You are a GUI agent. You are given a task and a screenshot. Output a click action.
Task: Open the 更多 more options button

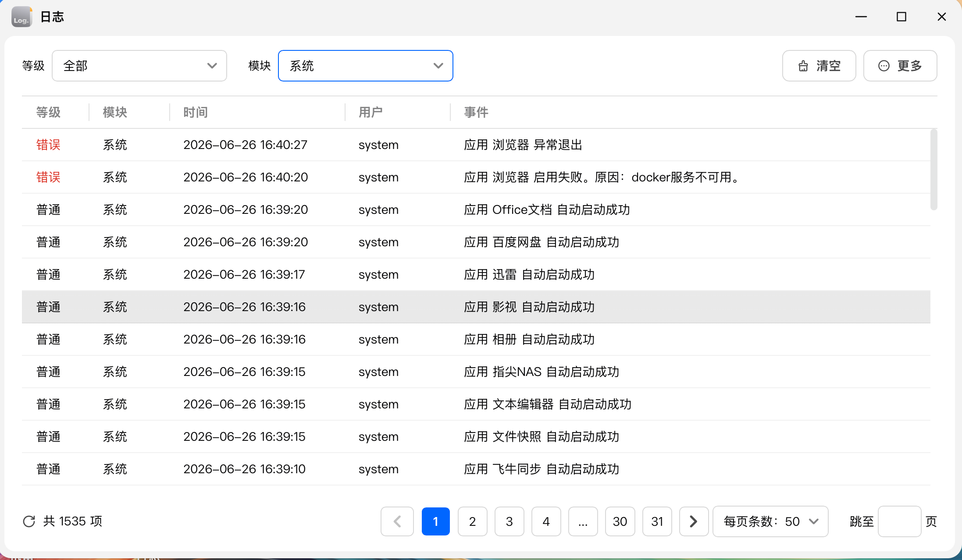tap(900, 66)
